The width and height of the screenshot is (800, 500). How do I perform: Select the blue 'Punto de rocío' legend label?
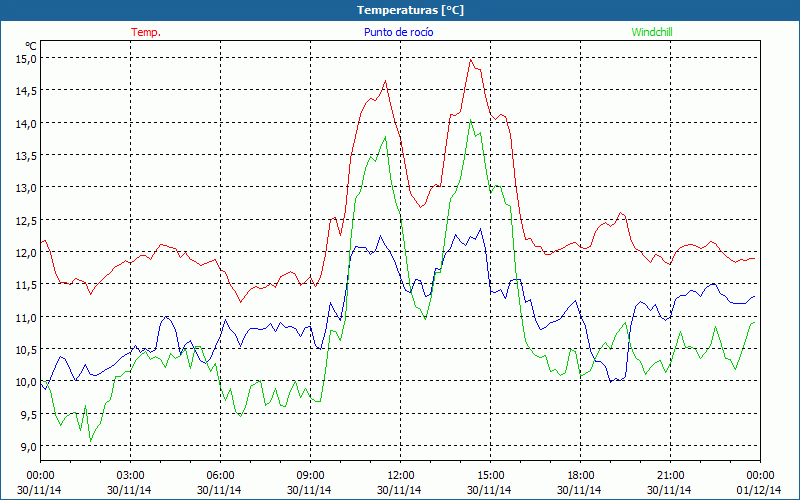[x=398, y=32]
